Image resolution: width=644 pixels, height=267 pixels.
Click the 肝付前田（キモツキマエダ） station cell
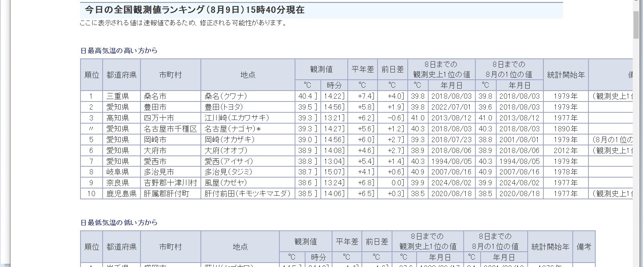pos(247,194)
